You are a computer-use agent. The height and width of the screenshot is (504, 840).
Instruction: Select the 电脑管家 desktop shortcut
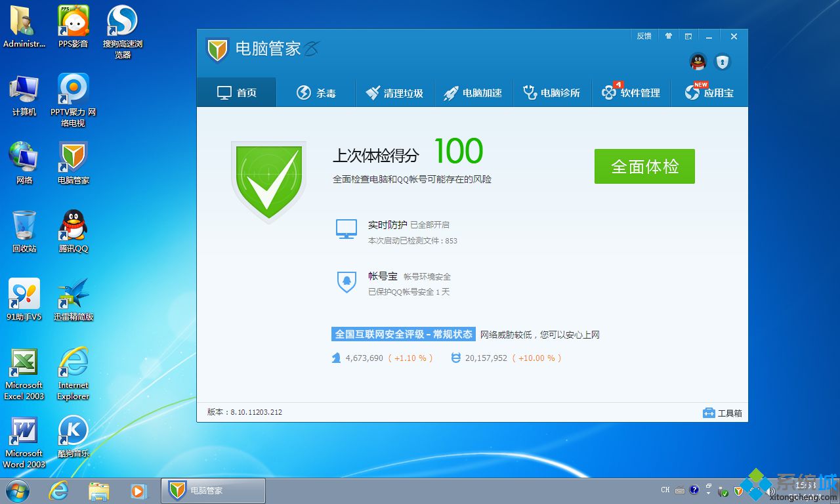click(73, 163)
